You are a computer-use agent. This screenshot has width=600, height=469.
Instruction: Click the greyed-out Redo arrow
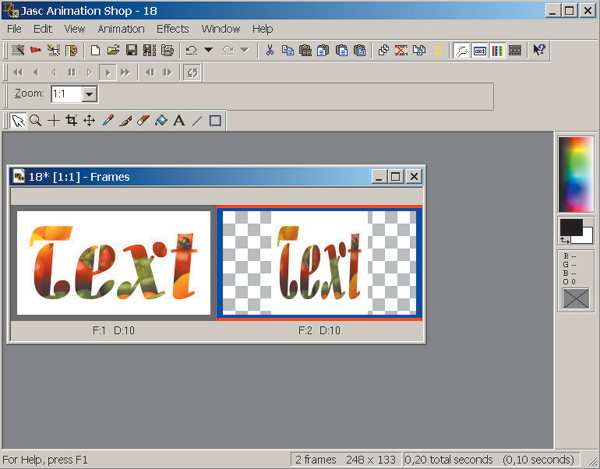[228, 50]
